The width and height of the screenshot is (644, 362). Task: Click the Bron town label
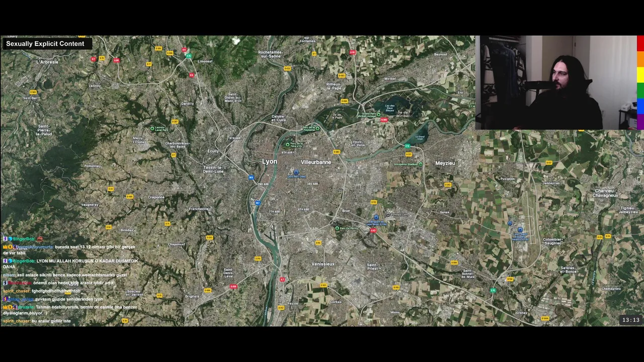[346, 211]
